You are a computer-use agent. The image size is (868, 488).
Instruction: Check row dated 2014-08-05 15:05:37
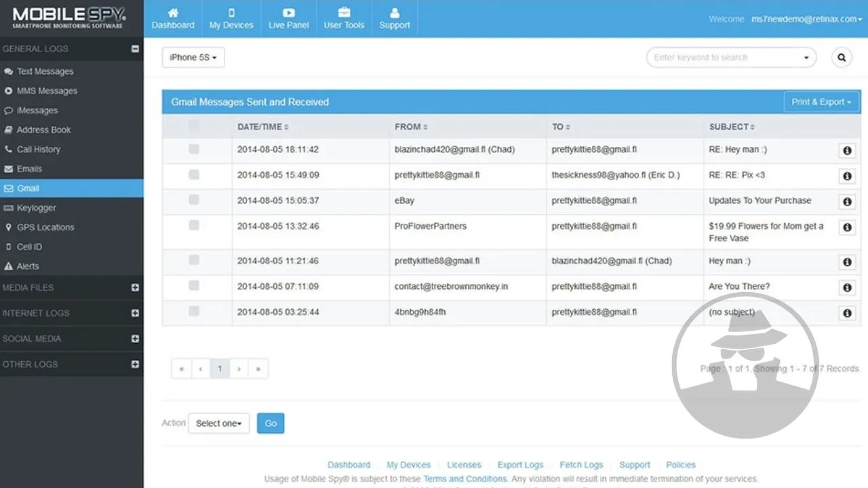click(194, 200)
